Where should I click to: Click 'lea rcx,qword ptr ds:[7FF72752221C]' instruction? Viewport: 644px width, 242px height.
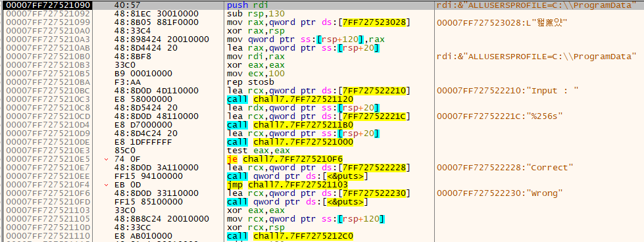point(318,117)
